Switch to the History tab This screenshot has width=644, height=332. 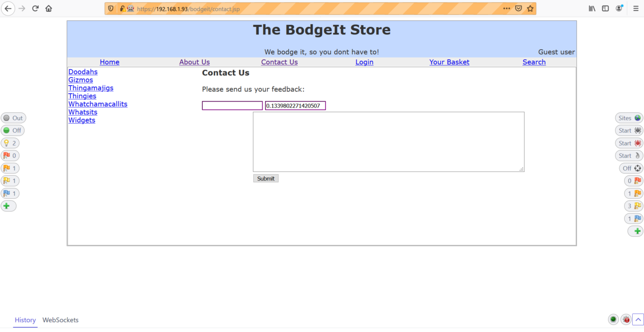tap(25, 320)
